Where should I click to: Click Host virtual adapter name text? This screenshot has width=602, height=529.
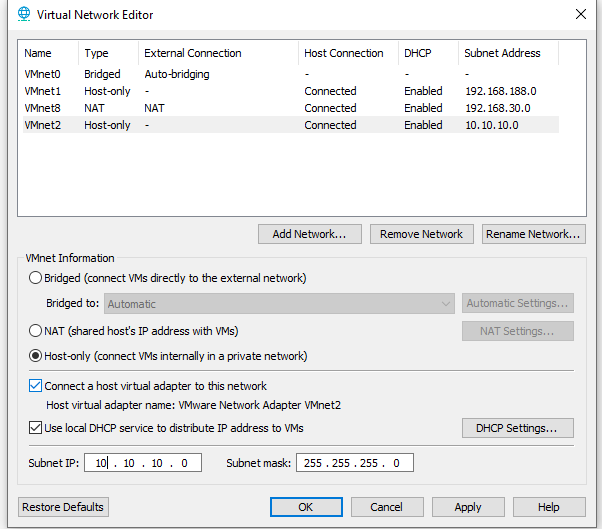[x=193, y=405]
